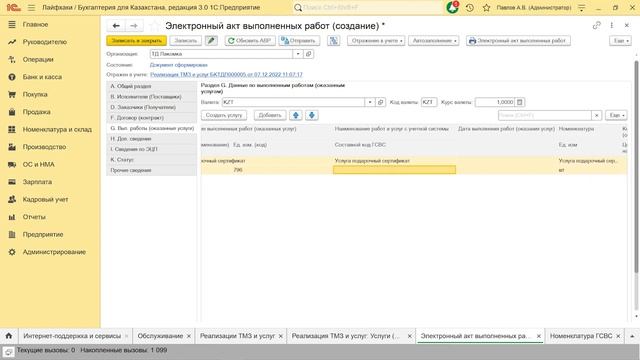The width and height of the screenshot is (640, 360).
Task: Open the Реализация ТМЗ и услуг link
Action: (226, 75)
